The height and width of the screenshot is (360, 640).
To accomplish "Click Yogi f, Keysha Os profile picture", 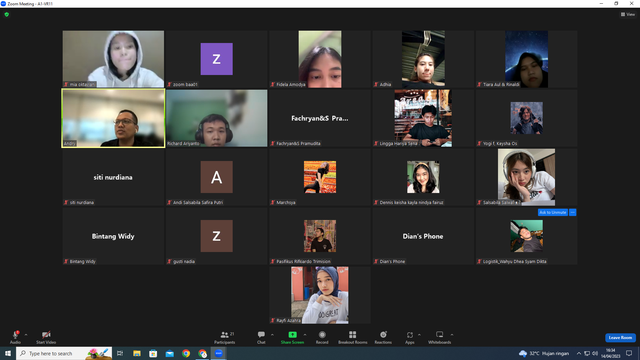I will pyautogui.click(x=527, y=118).
